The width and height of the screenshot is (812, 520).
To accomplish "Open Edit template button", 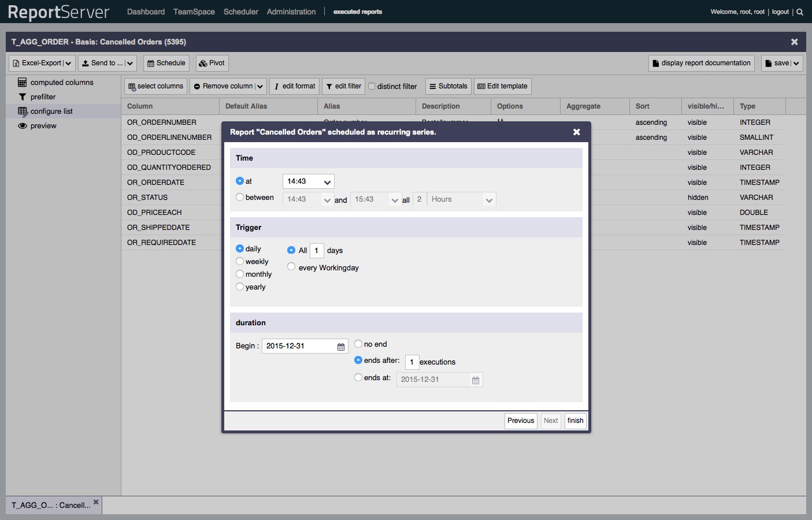I will pos(502,86).
